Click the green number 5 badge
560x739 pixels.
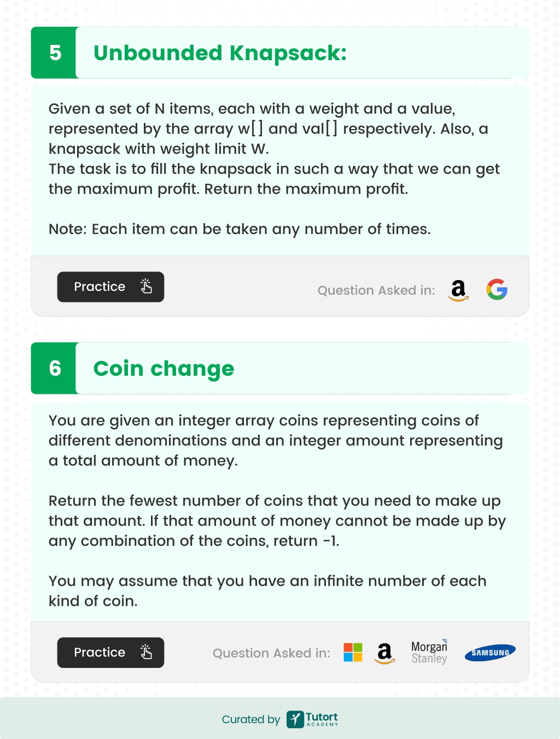(x=54, y=53)
